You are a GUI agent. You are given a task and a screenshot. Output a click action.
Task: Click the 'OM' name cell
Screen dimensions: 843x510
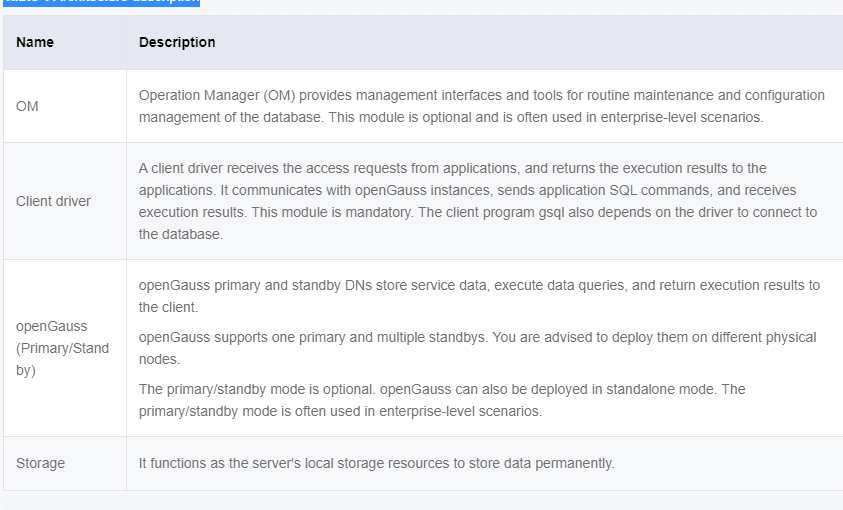pyautogui.click(x=65, y=106)
